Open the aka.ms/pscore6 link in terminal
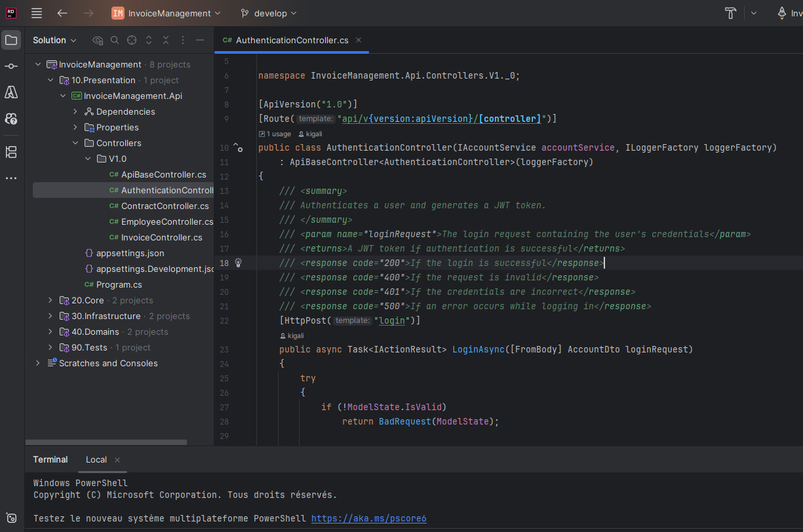803x532 pixels. [x=369, y=518]
